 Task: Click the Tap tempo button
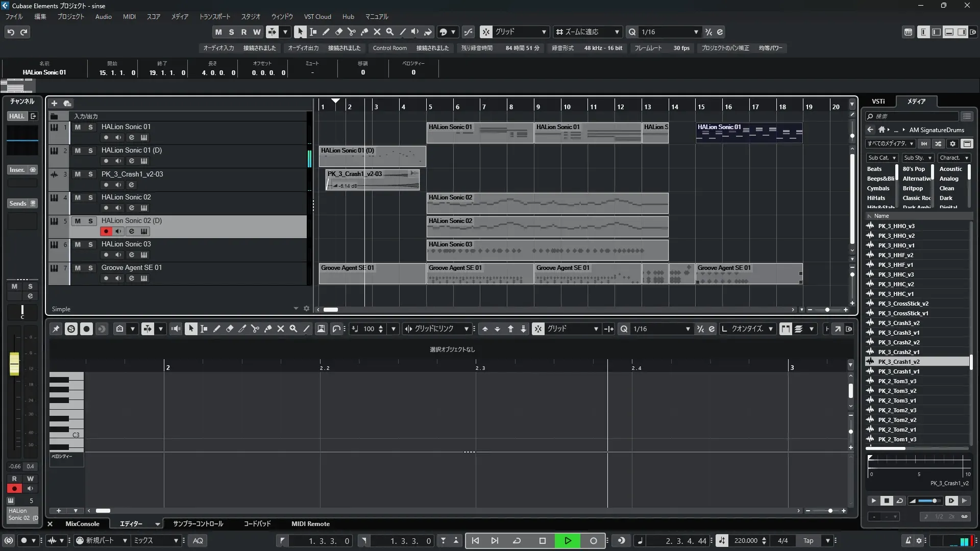[x=808, y=541]
